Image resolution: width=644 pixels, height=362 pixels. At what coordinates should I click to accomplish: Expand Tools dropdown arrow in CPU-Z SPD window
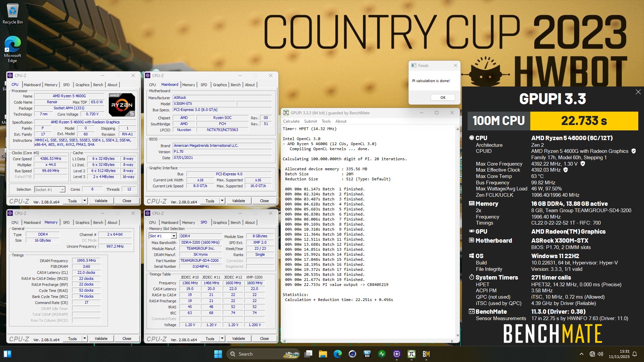222,339
